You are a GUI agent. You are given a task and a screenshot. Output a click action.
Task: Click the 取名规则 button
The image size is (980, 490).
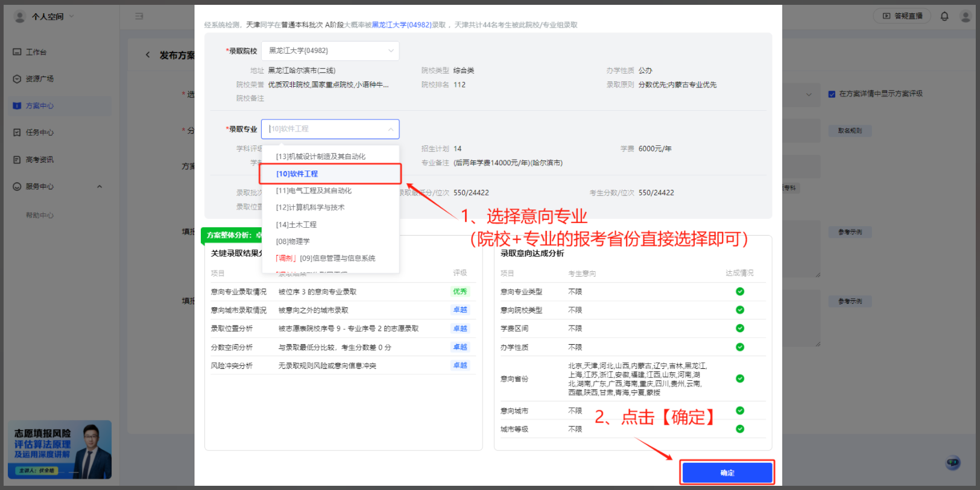(850, 131)
